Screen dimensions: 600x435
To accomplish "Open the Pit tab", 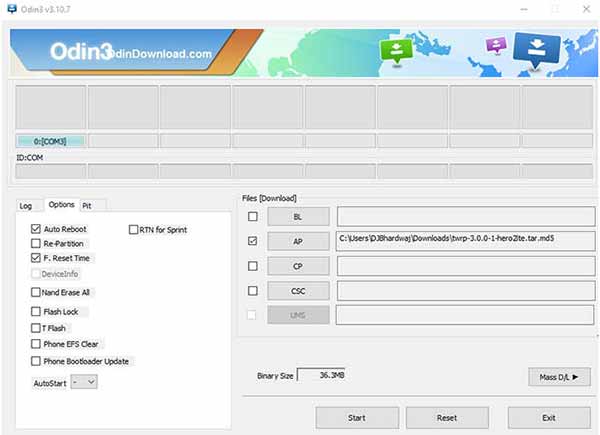I will pyautogui.click(x=87, y=206).
